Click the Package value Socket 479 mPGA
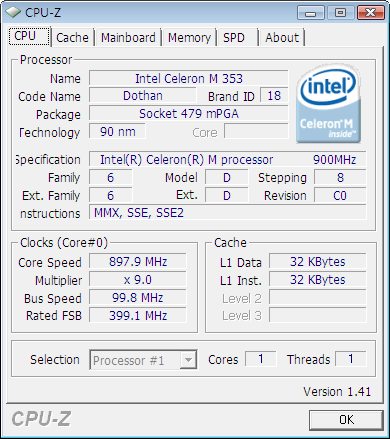 [x=189, y=114]
